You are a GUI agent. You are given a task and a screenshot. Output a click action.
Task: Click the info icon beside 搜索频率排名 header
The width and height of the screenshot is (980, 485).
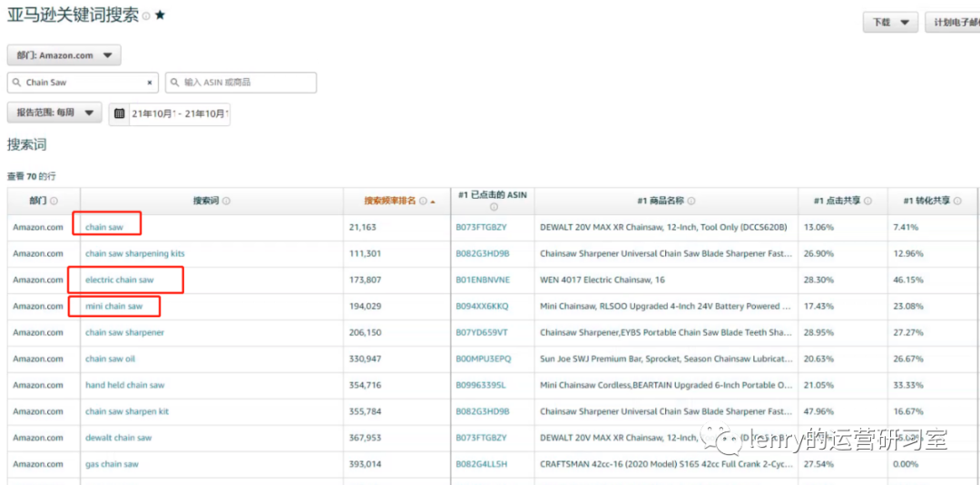coord(423,202)
